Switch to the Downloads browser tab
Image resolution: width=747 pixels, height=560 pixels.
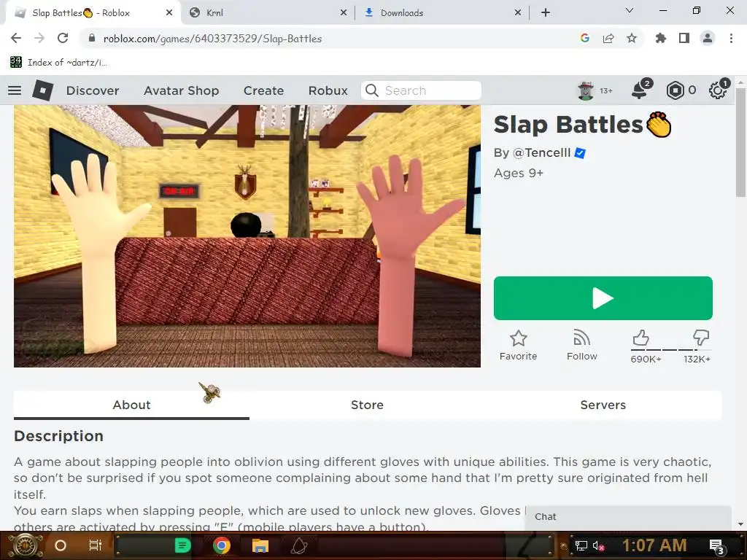tap(441, 13)
